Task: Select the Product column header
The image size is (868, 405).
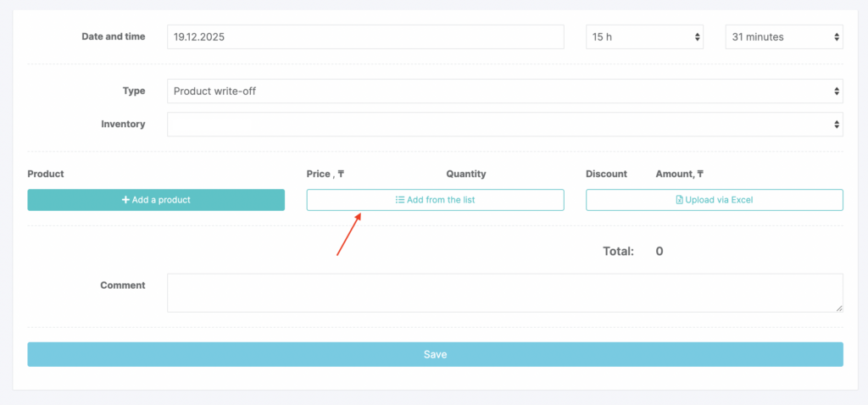Action: pyautogui.click(x=46, y=174)
